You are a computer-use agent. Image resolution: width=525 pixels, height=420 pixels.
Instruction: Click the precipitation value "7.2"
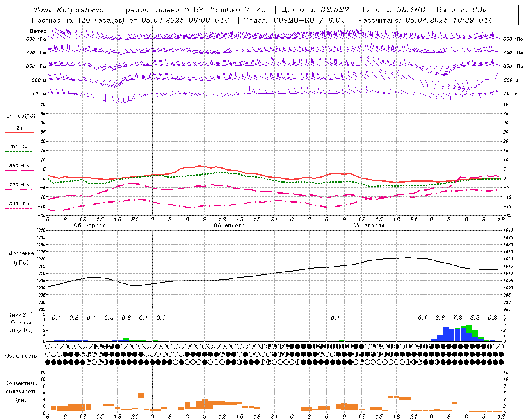point(457,317)
